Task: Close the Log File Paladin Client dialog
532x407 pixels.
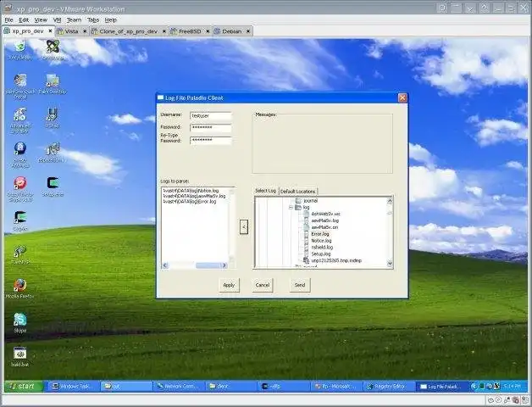Action: click(402, 98)
